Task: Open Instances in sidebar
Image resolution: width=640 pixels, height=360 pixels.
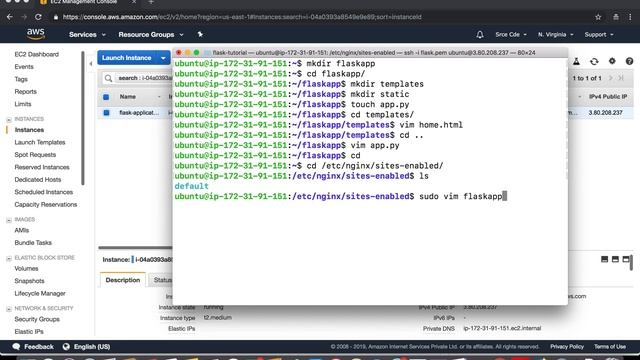Action: tap(29, 130)
